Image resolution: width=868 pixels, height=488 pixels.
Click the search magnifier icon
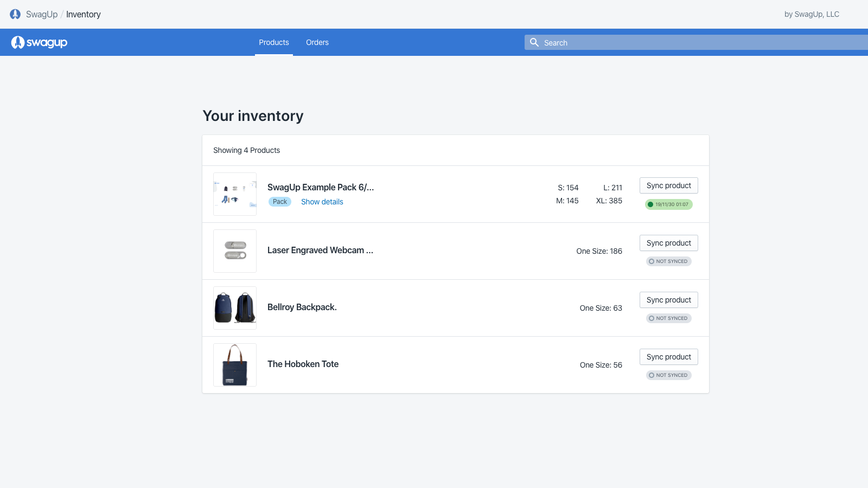coord(534,42)
